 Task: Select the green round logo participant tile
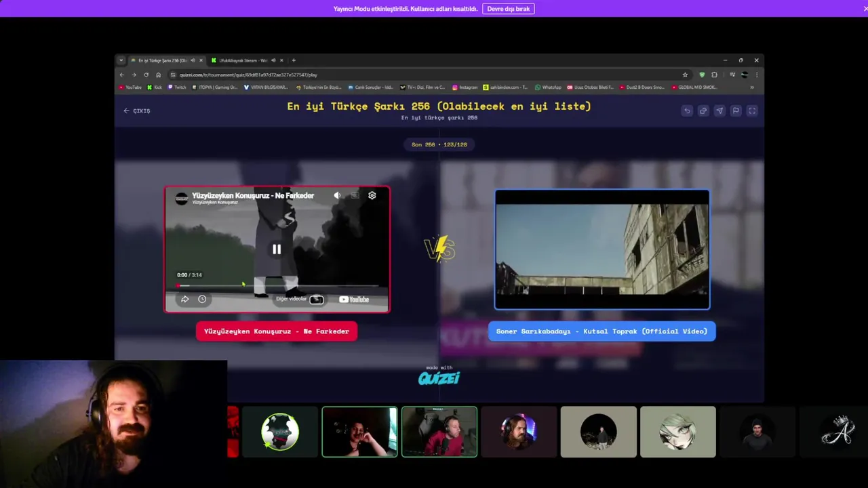pyautogui.click(x=280, y=432)
